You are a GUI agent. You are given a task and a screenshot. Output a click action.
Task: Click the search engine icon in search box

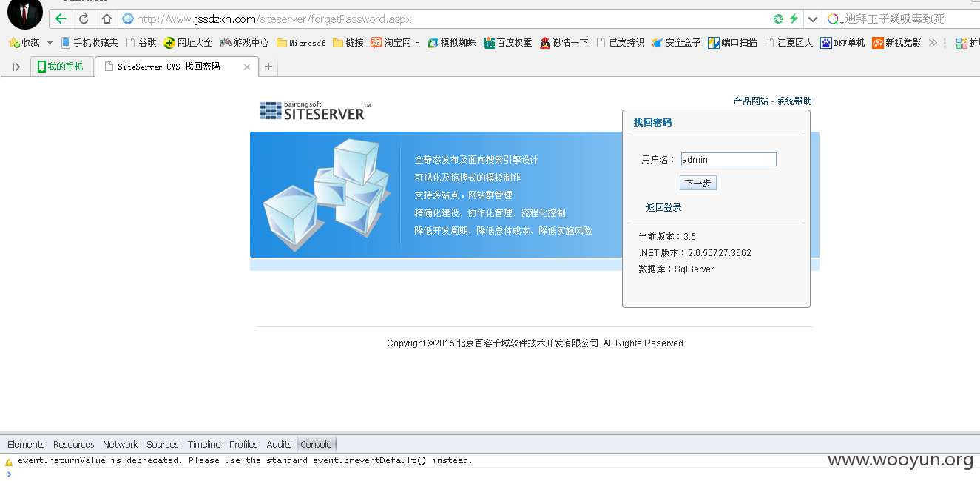point(834,19)
